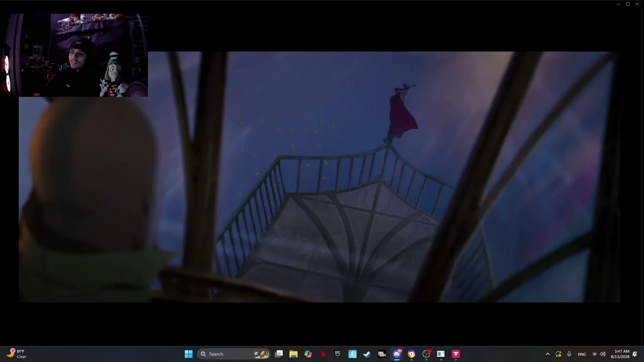Open the Wi-Fi network settings icon

coord(594,354)
